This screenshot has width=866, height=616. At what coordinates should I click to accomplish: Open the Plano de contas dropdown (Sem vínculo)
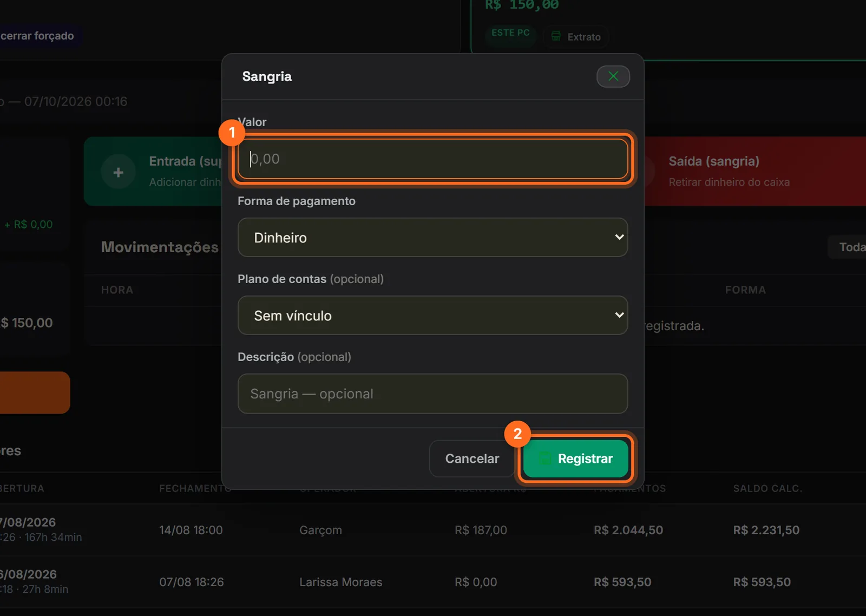[432, 316]
